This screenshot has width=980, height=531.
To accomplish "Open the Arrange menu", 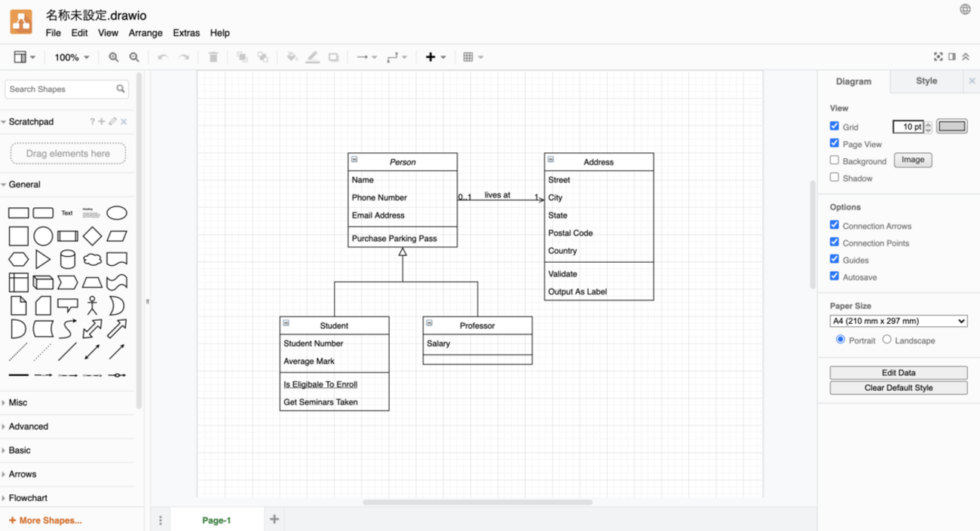I will [145, 33].
